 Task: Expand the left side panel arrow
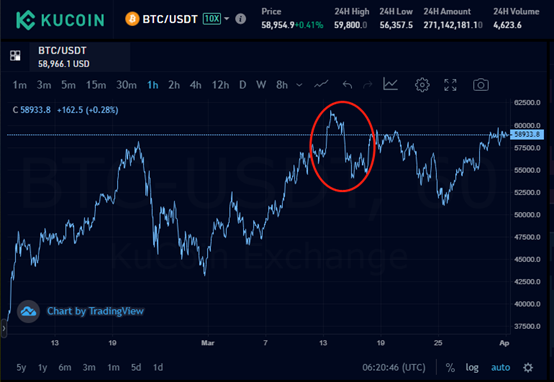4,329
